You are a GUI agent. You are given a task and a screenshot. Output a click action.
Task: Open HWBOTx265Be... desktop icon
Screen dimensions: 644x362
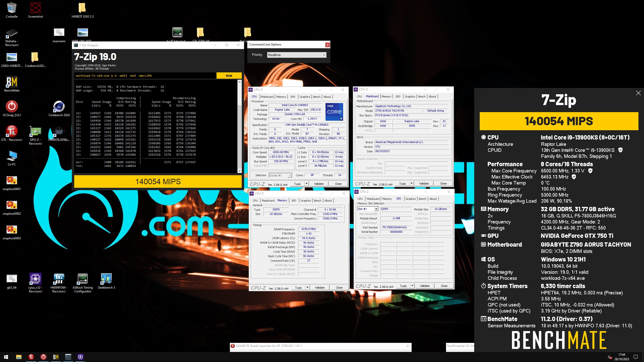click(59, 133)
